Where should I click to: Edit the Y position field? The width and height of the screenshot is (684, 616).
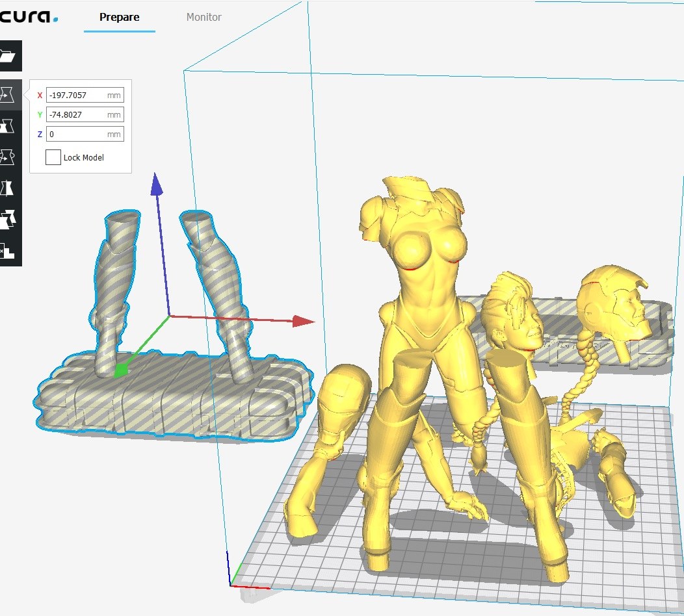pyautogui.click(x=85, y=114)
